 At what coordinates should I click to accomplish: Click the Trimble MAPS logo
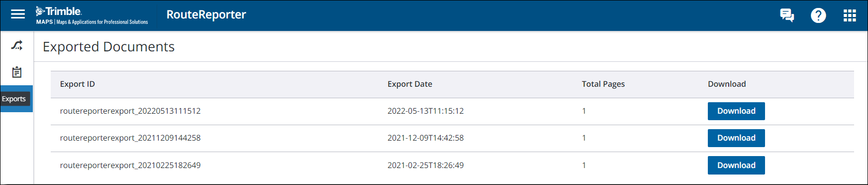coord(92,15)
